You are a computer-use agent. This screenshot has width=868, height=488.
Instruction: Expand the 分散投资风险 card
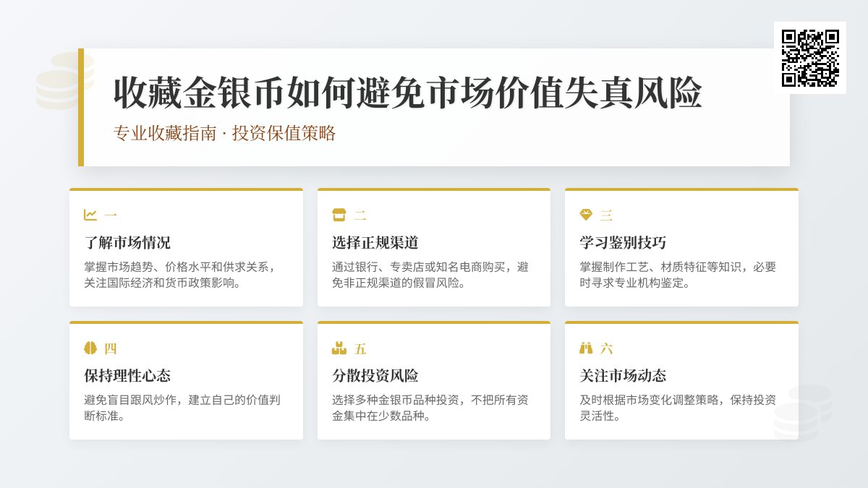433,380
